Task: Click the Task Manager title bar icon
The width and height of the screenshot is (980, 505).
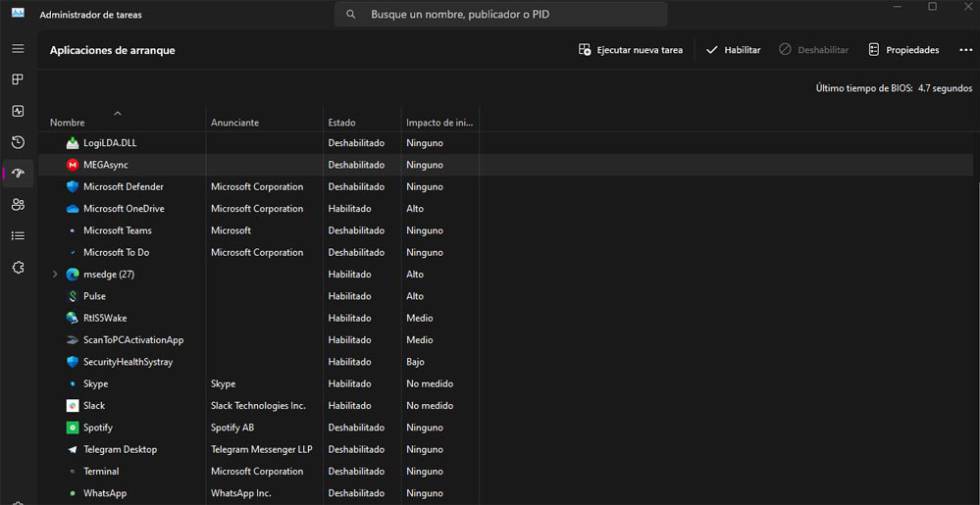Action: point(18,12)
